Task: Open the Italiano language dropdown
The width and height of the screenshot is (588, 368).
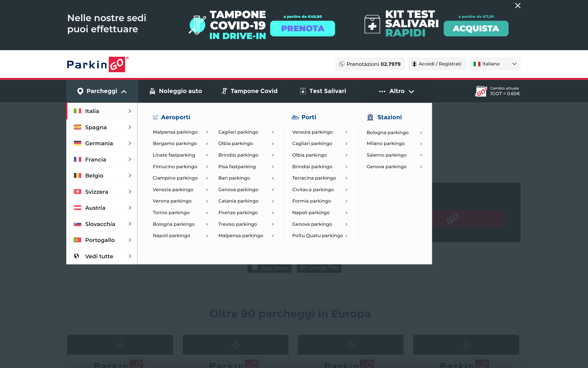Action: [495, 64]
